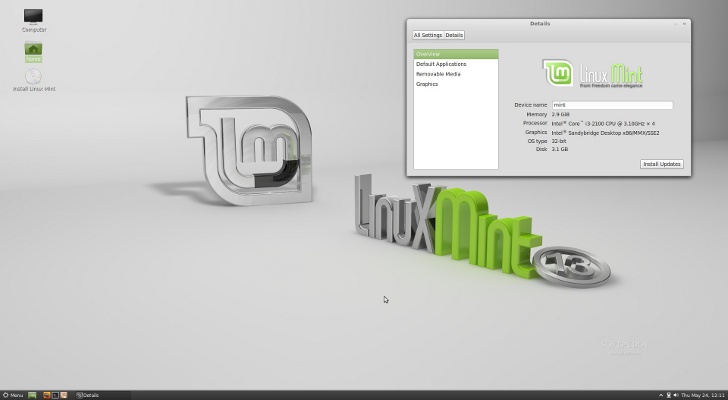728x400 pixels.
Task: Select Overview in the sidebar list
Action: point(456,54)
